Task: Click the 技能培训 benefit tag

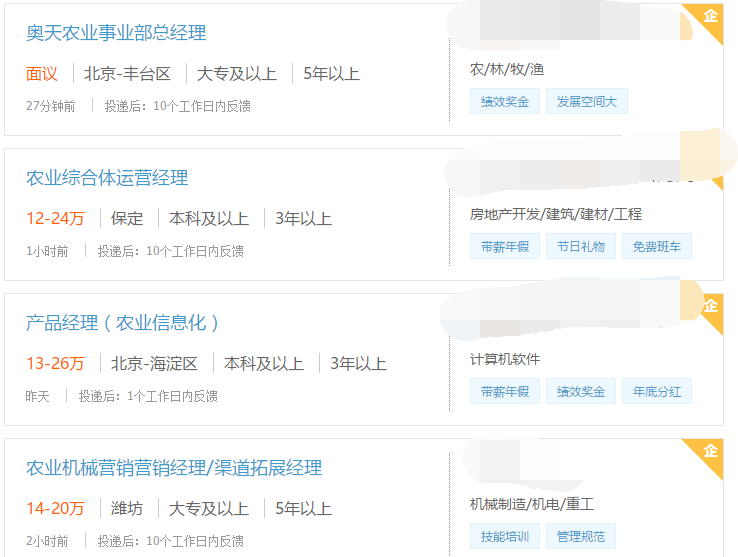Action: pyautogui.click(x=505, y=536)
